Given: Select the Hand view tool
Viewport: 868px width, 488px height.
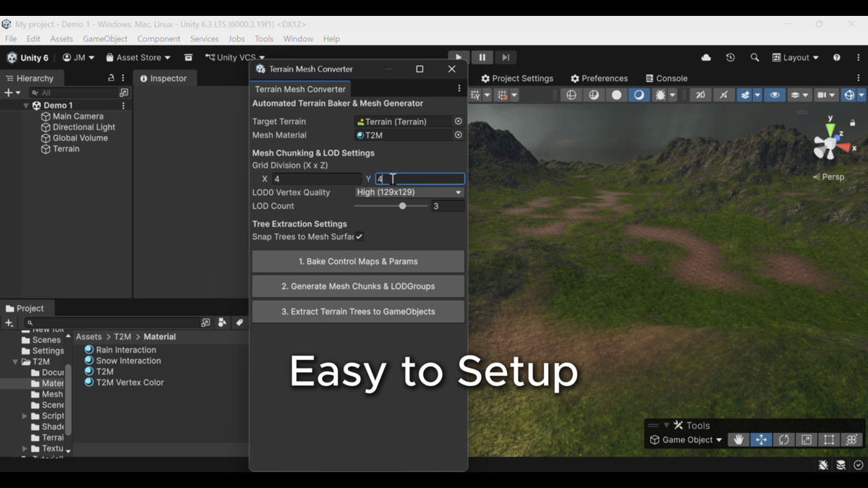Looking at the screenshot, I should (739, 440).
